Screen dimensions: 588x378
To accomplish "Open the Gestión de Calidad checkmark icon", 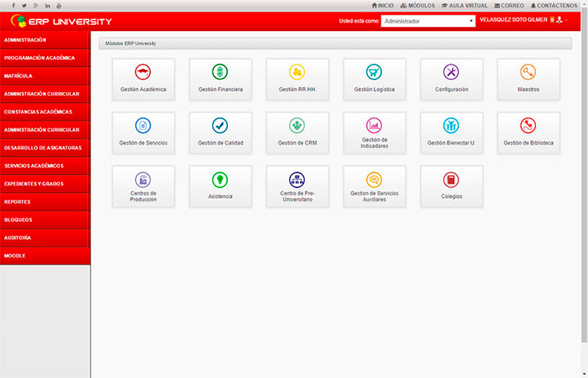I will click(220, 125).
